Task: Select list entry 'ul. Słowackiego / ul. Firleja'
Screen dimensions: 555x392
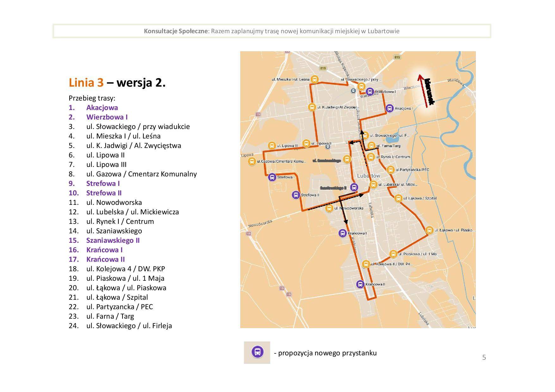Action: click(x=129, y=326)
